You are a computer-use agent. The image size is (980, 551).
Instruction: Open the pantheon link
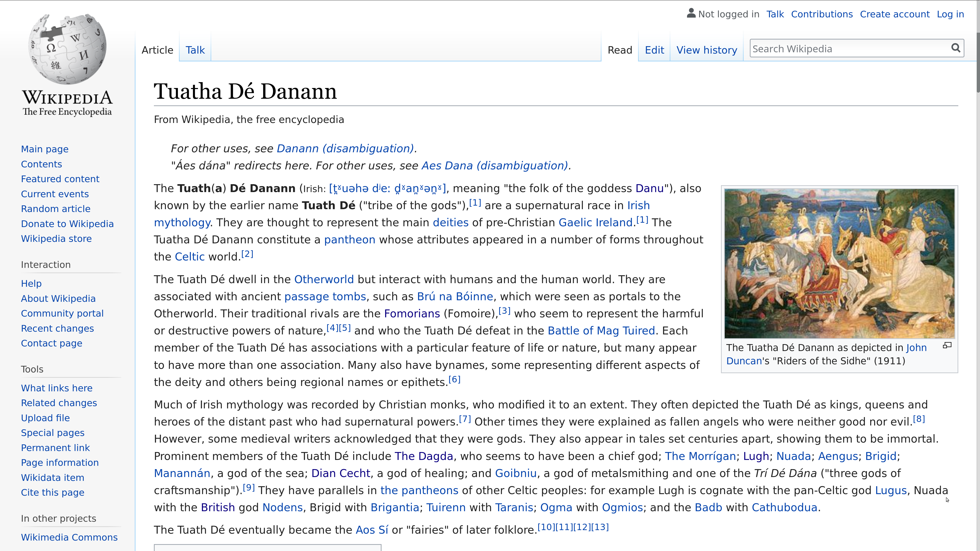[350, 240]
